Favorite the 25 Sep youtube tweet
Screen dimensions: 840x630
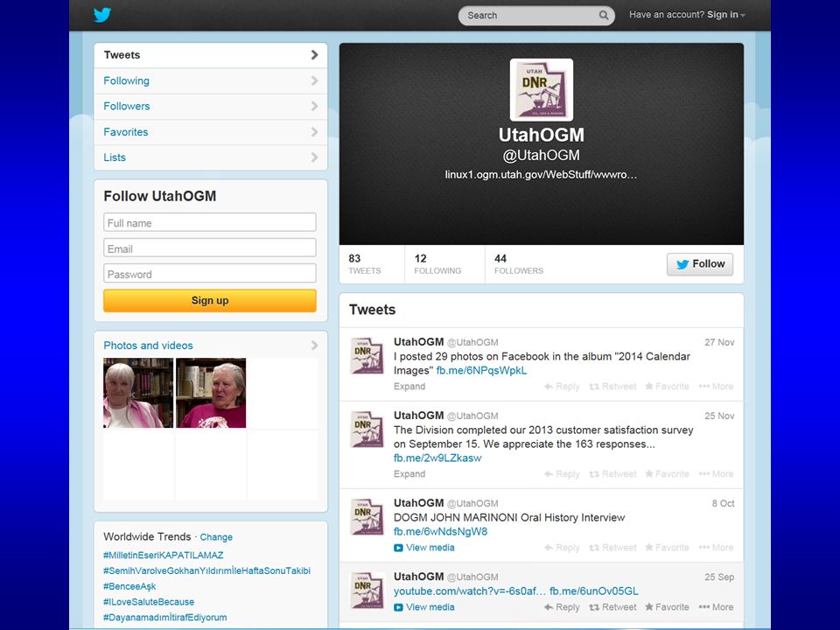(667, 607)
